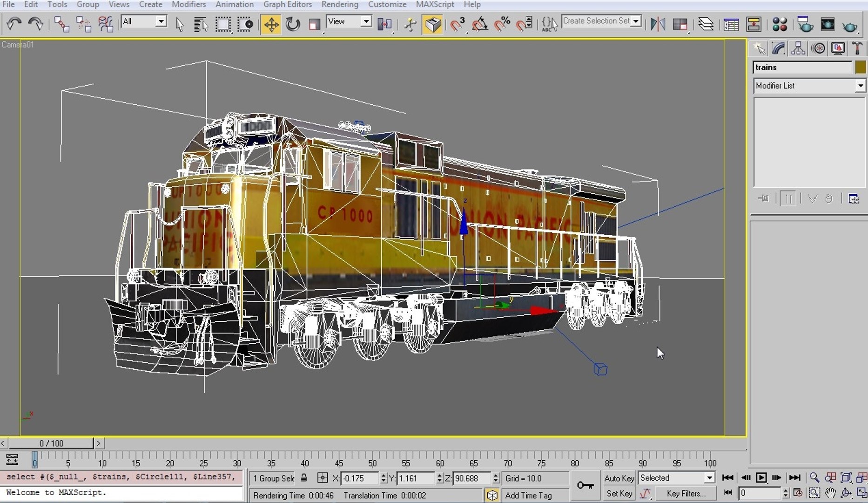Expand the Modifier List dropdown
The image size is (868, 503).
(860, 86)
